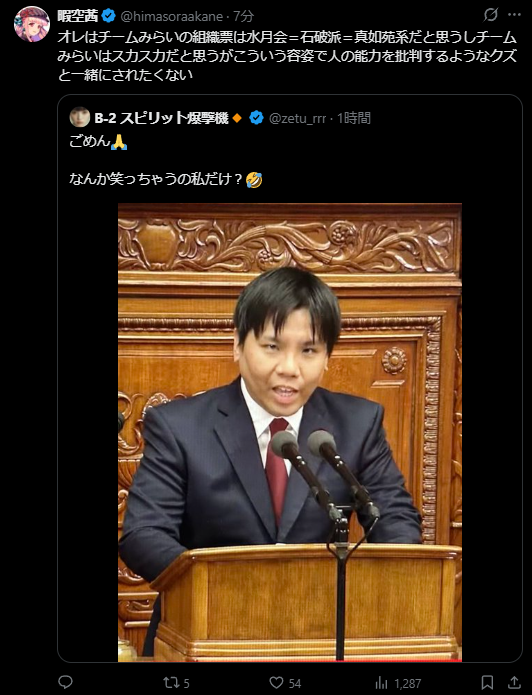
Task: Open the quoted post's photo of the speaker
Action: 290,432
